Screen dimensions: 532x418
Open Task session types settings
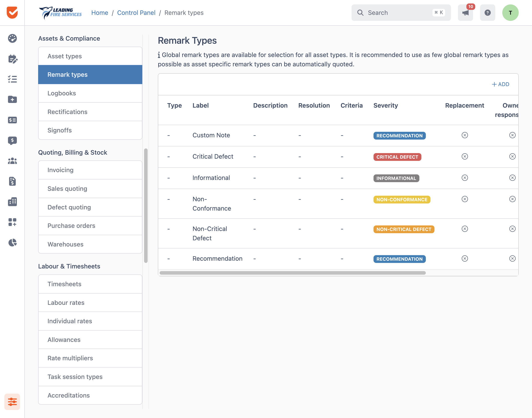point(90,377)
